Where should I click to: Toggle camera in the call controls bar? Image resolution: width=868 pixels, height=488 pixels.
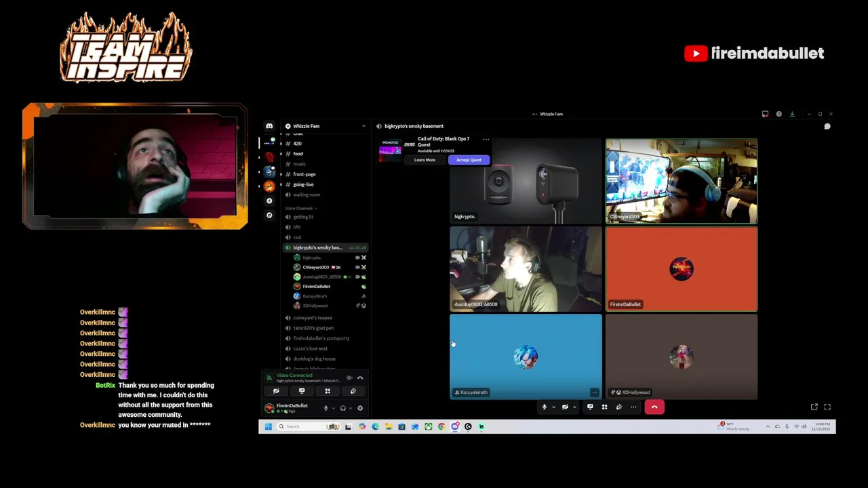pos(565,407)
